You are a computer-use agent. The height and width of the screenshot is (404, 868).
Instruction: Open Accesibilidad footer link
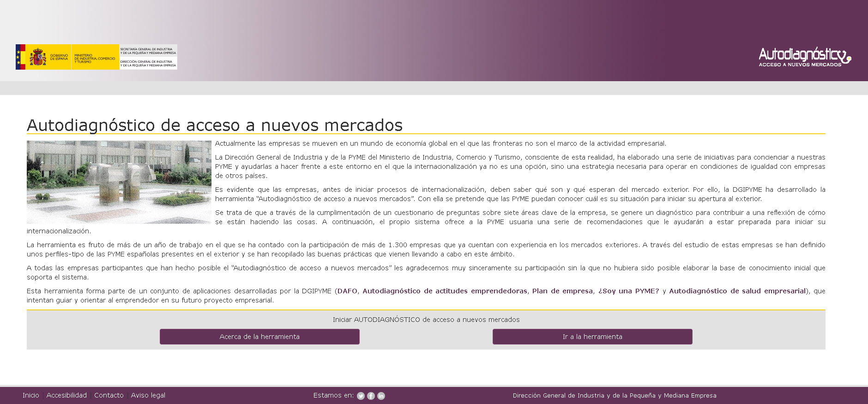coord(66,395)
